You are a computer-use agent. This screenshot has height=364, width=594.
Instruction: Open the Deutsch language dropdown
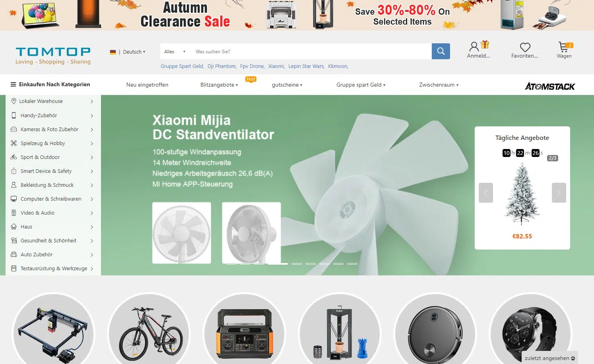128,52
